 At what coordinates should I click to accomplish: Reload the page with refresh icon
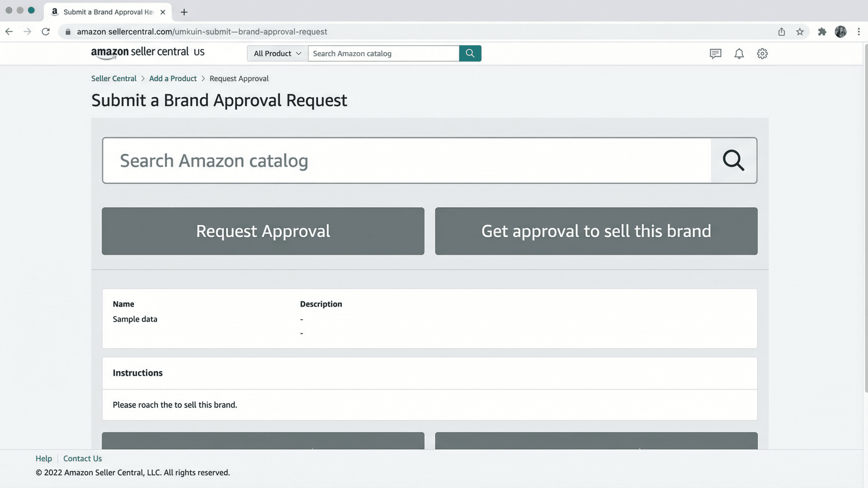point(45,32)
